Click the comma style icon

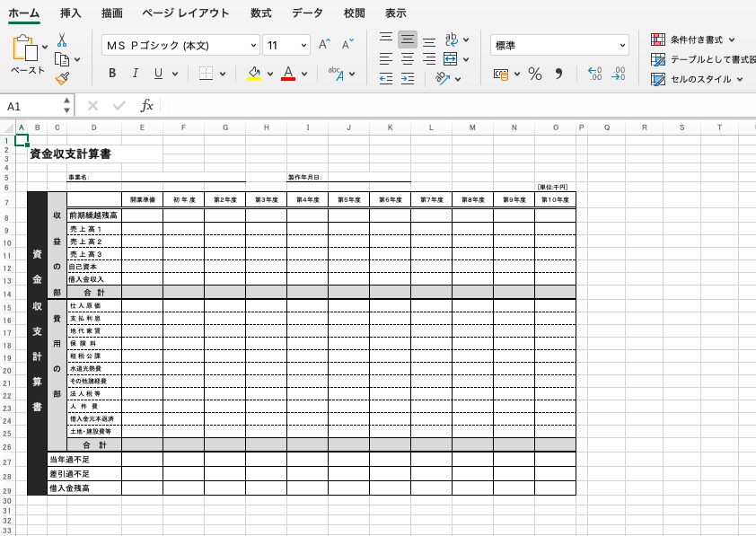pyautogui.click(x=559, y=74)
